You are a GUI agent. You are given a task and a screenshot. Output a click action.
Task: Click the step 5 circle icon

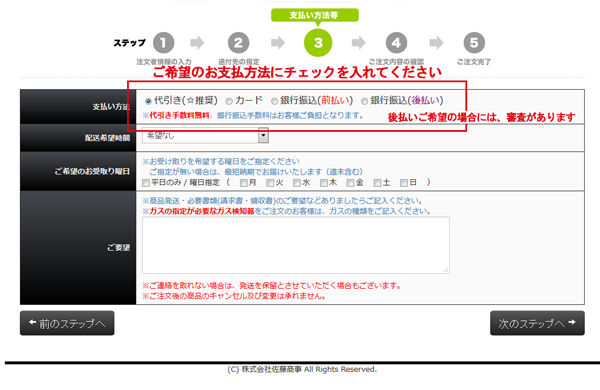pyautogui.click(x=474, y=42)
